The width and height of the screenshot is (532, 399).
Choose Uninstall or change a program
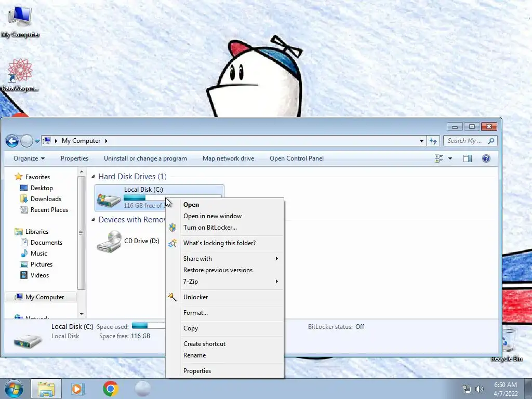click(x=145, y=158)
